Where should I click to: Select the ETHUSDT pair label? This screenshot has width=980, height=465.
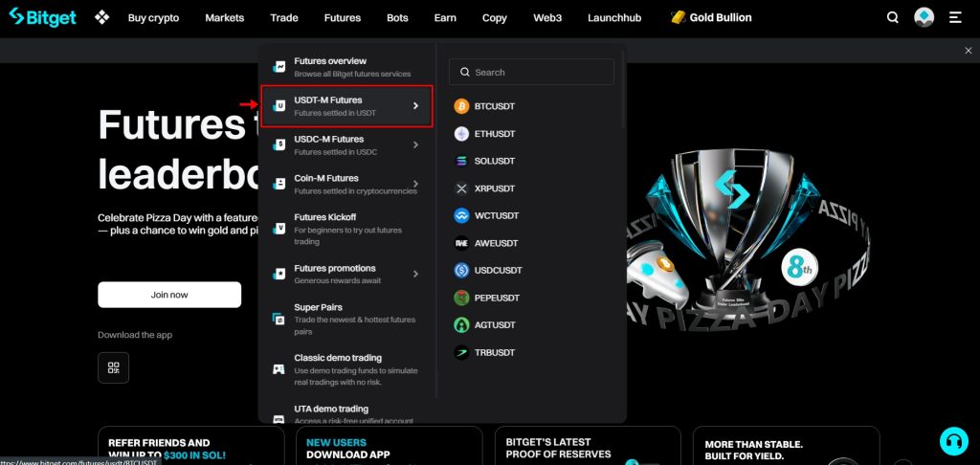point(495,134)
